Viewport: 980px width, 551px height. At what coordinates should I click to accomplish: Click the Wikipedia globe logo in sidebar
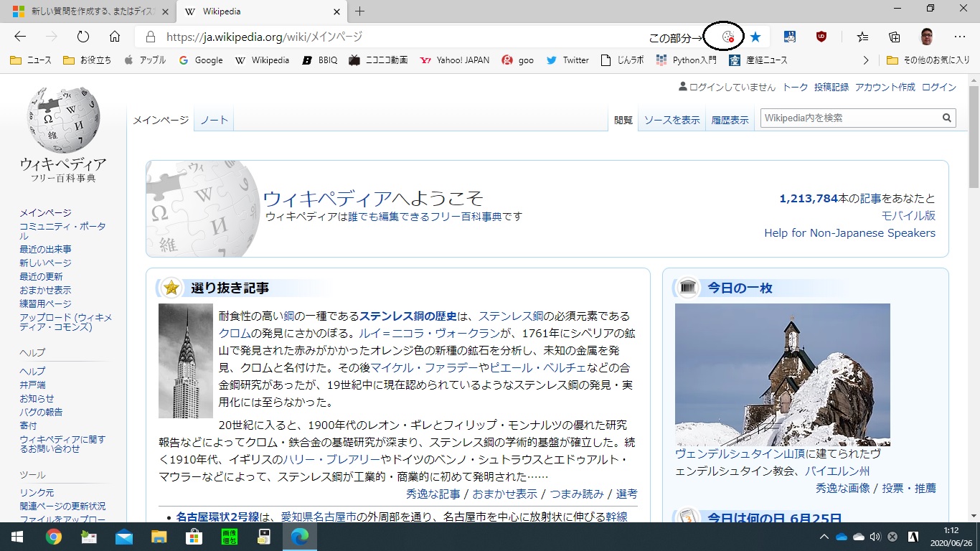(x=63, y=119)
